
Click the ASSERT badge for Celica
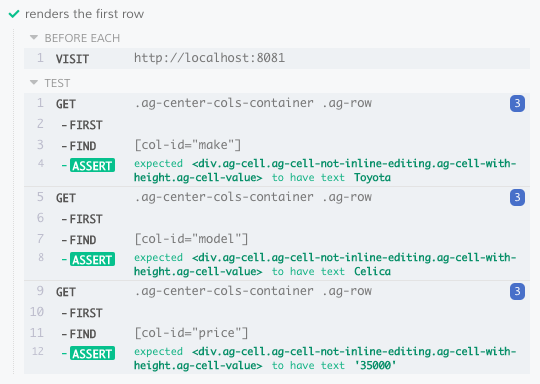(92, 259)
